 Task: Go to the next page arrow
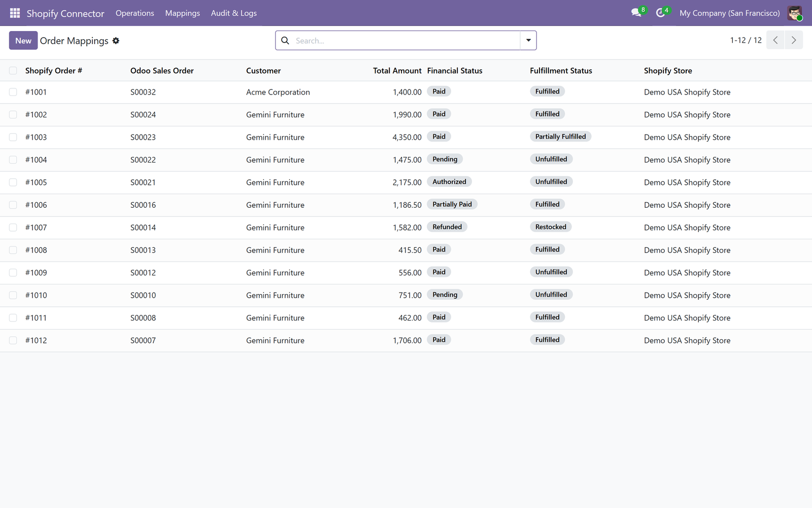click(x=794, y=40)
